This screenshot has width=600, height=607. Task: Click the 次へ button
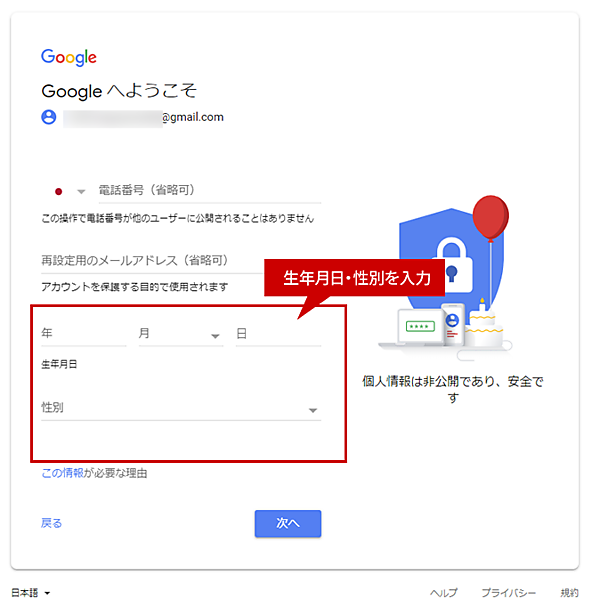coord(288,523)
